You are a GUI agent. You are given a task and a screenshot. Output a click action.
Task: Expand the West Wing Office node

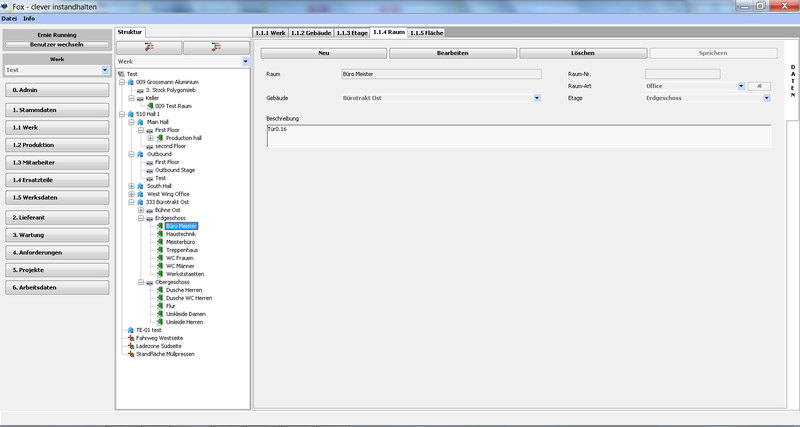click(131, 194)
